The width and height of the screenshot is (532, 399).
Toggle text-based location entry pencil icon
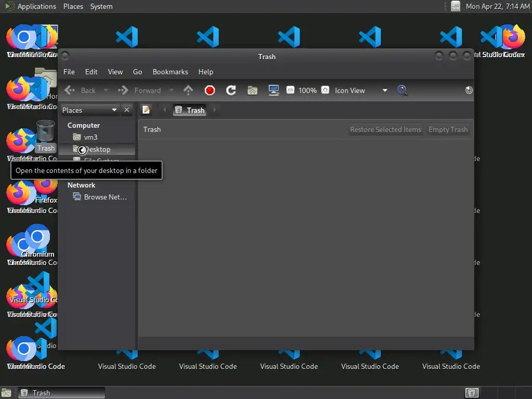coord(146,110)
